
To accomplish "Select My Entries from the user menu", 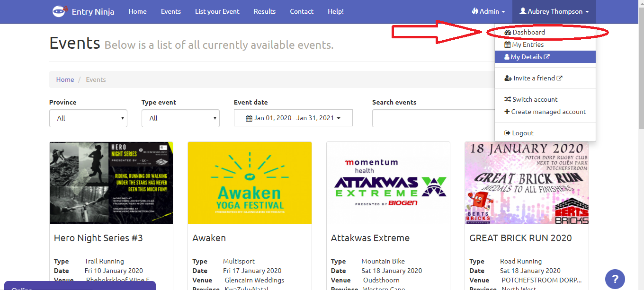I will [x=545, y=45].
